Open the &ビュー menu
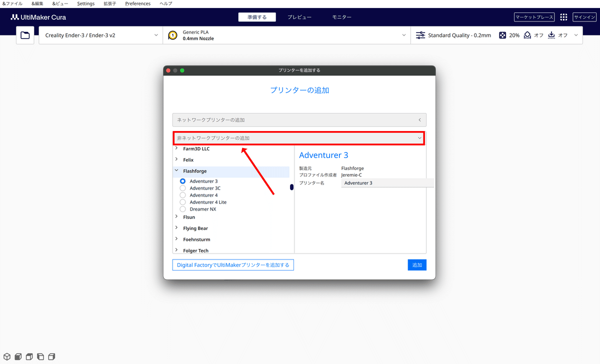Viewport: 600px width, 364px height. 60,3
